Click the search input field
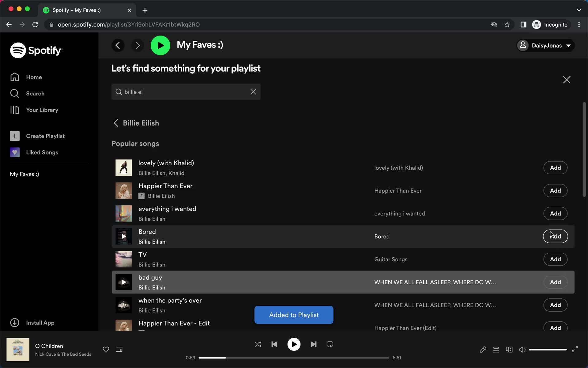 [x=185, y=92]
